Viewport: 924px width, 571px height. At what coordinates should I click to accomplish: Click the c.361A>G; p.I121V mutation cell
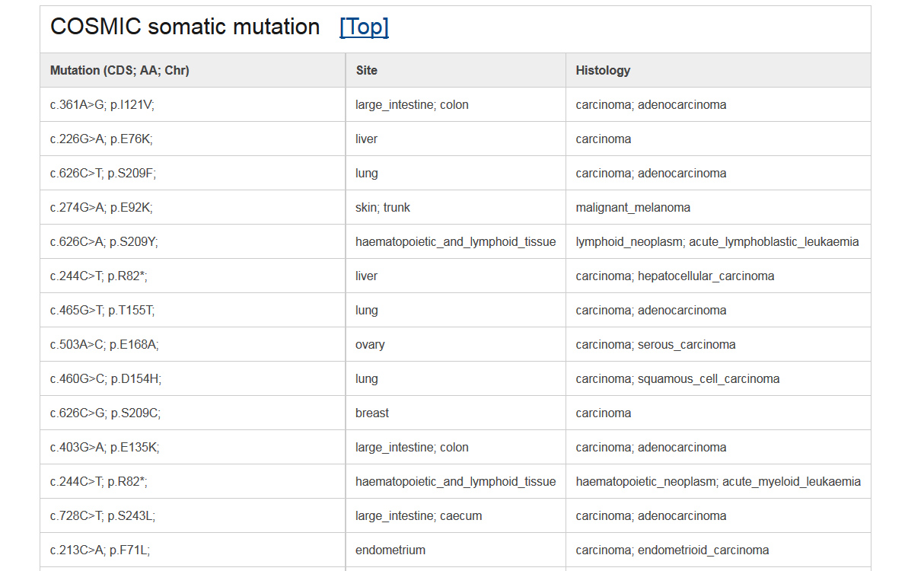pyautogui.click(x=102, y=104)
